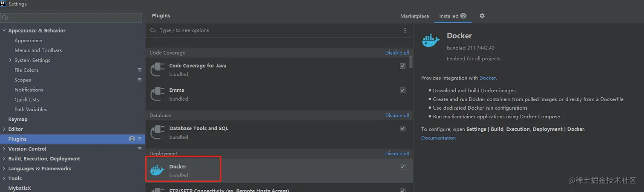
Task: Click the IntelliJ Settings window icon
Action: pyautogui.click(x=3, y=3)
